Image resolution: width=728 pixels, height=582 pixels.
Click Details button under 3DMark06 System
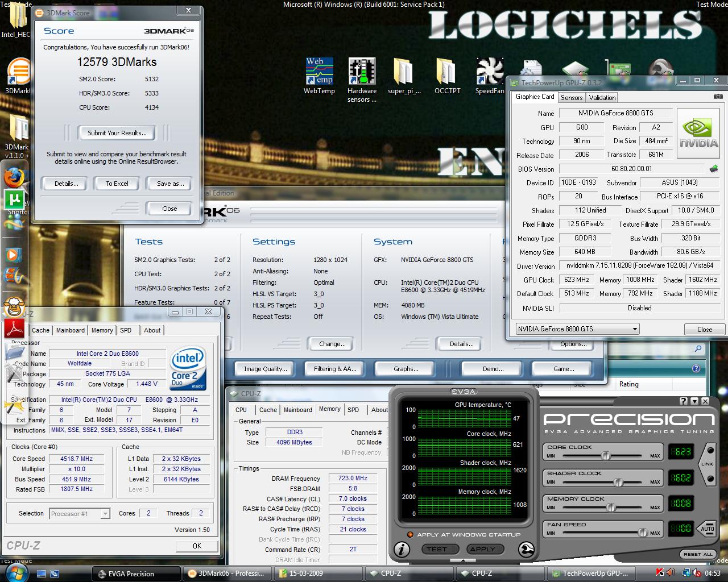coord(461,344)
